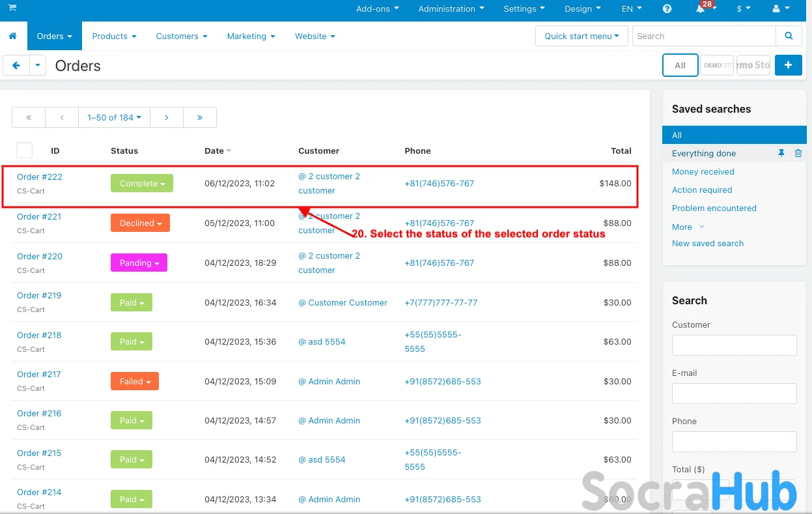Go to the last page of orders
Screen dimensions: 812x514
(199, 117)
